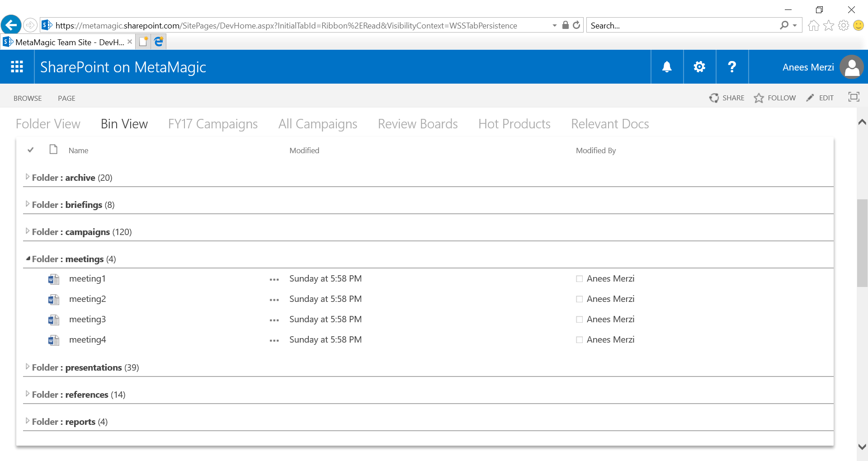Click the scrollbar down arrow
The height and width of the screenshot is (461, 868).
tap(862, 447)
